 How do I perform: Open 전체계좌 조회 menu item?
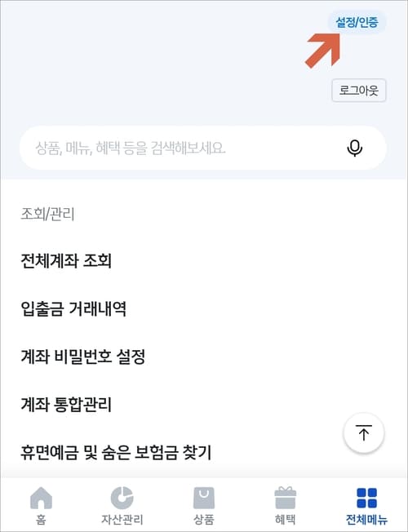66,261
